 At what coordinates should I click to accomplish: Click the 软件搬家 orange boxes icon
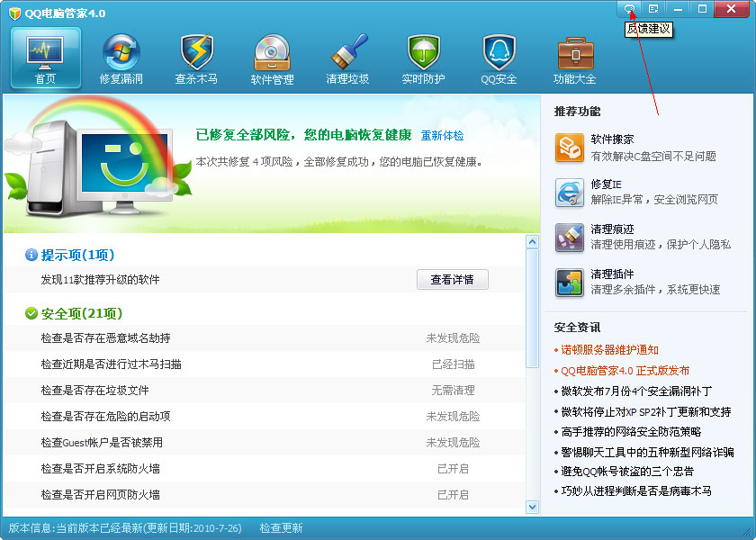[x=570, y=148]
